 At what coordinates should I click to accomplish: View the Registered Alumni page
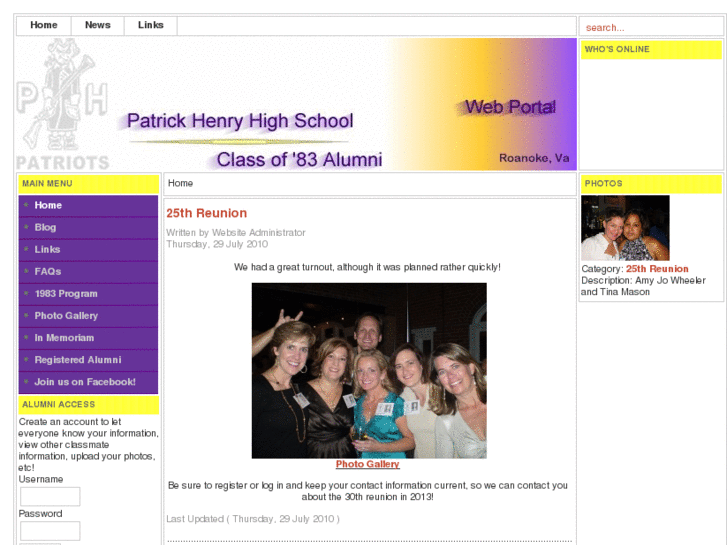[x=88, y=360]
